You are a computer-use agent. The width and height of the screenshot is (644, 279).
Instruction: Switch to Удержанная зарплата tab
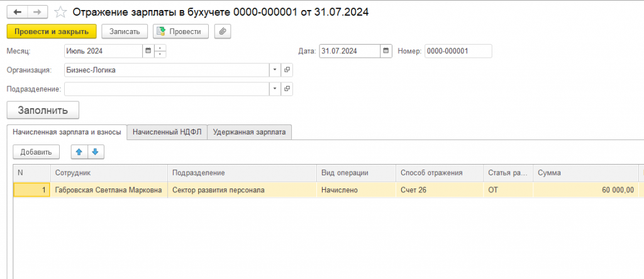coord(249,132)
